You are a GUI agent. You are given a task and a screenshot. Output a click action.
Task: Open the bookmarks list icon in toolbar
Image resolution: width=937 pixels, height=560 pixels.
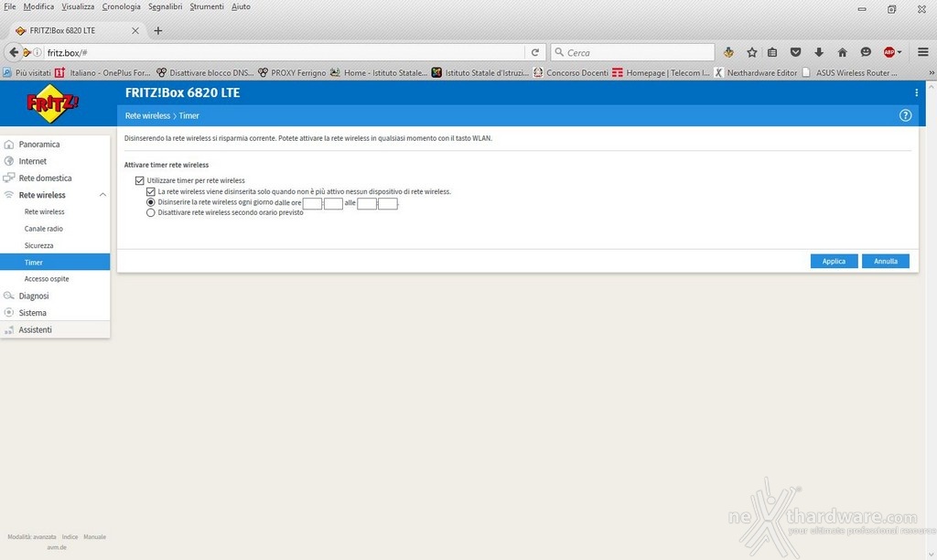coord(772,52)
